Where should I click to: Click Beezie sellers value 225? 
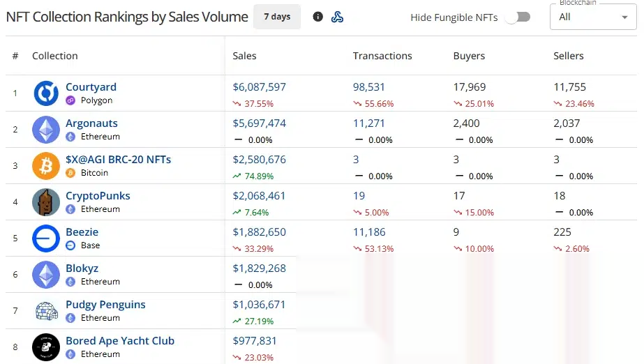pyautogui.click(x=562, y=232)
